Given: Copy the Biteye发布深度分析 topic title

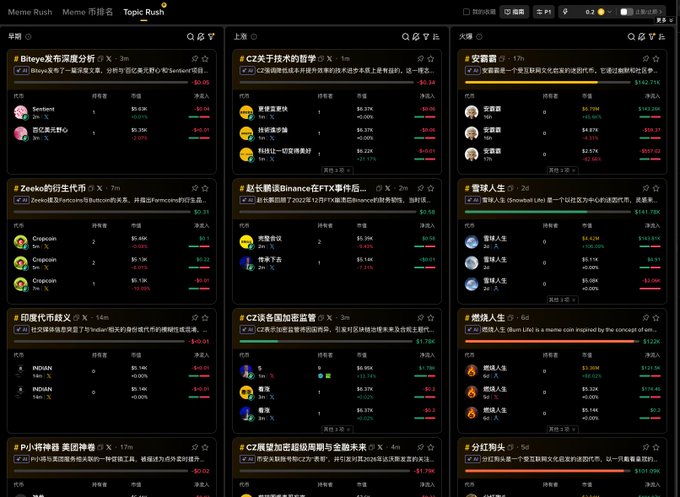Looking at the screenshot, I should [101, 59].
